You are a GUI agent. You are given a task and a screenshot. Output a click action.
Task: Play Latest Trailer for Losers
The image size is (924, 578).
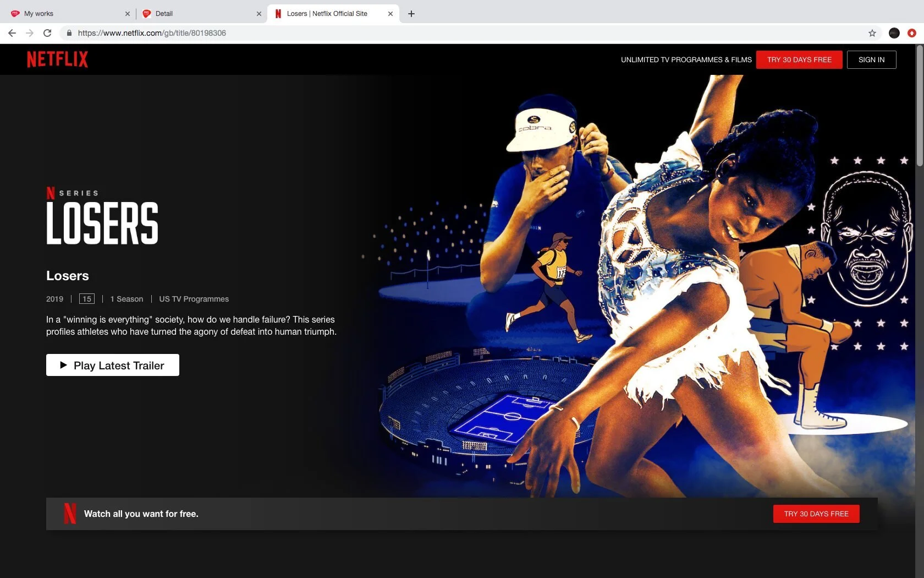click(x=113, y=365)
